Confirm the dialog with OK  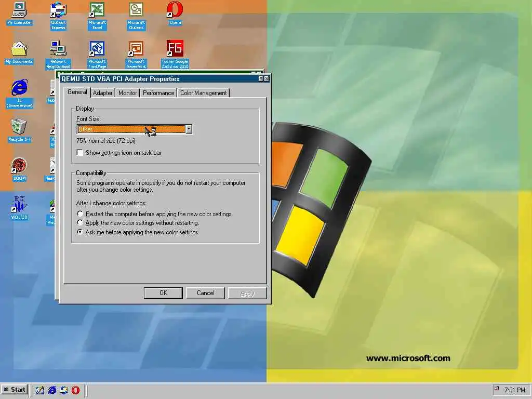[x=163, y=293]
